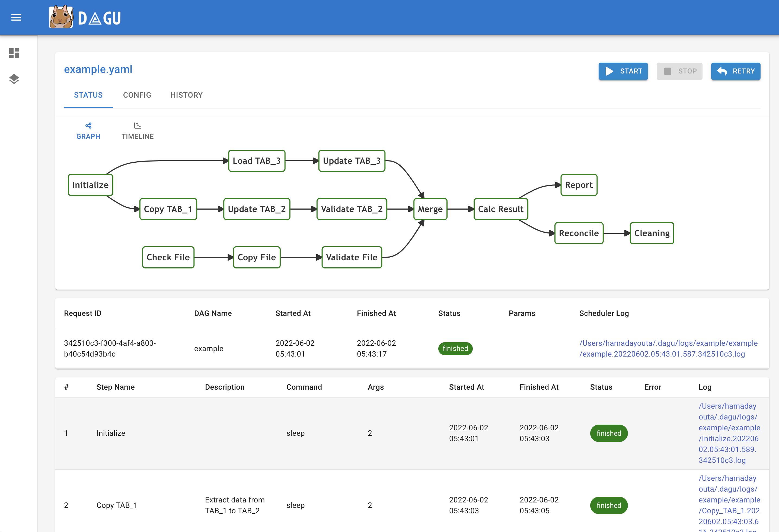The width and height of the screenshot is (779, 532).
Task: Click the disabled STOP button
Action: (x=679, y=71)
